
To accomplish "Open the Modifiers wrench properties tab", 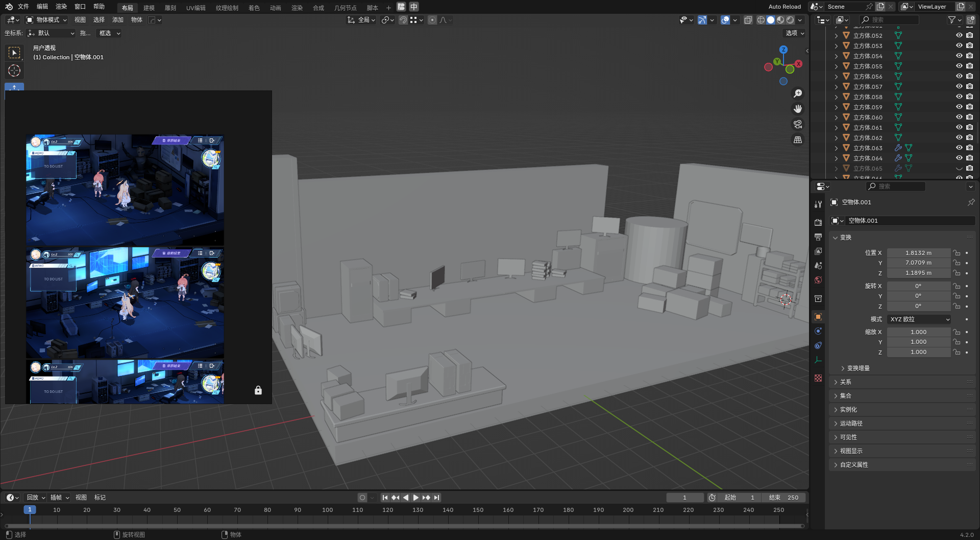I will pyautogui.click(x=818, y=204).
